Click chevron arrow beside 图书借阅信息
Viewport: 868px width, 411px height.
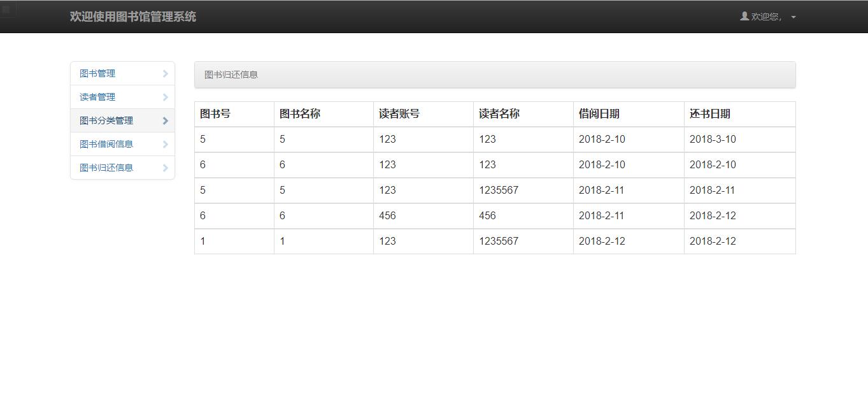point(165,145)
